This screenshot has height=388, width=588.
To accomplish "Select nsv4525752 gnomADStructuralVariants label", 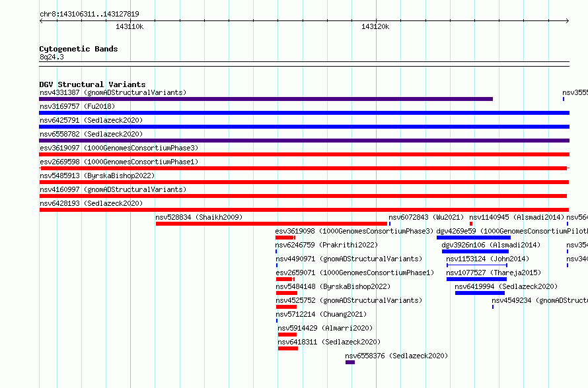I will pyautogui.click(x=349, y=300).
